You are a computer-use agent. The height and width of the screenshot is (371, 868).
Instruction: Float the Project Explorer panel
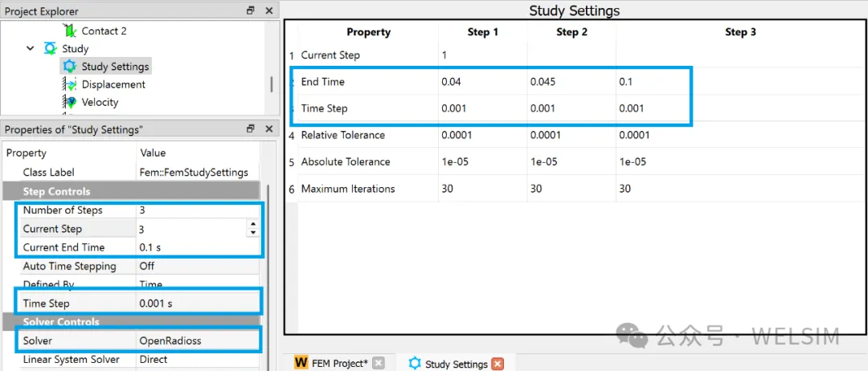click(251, 10)
